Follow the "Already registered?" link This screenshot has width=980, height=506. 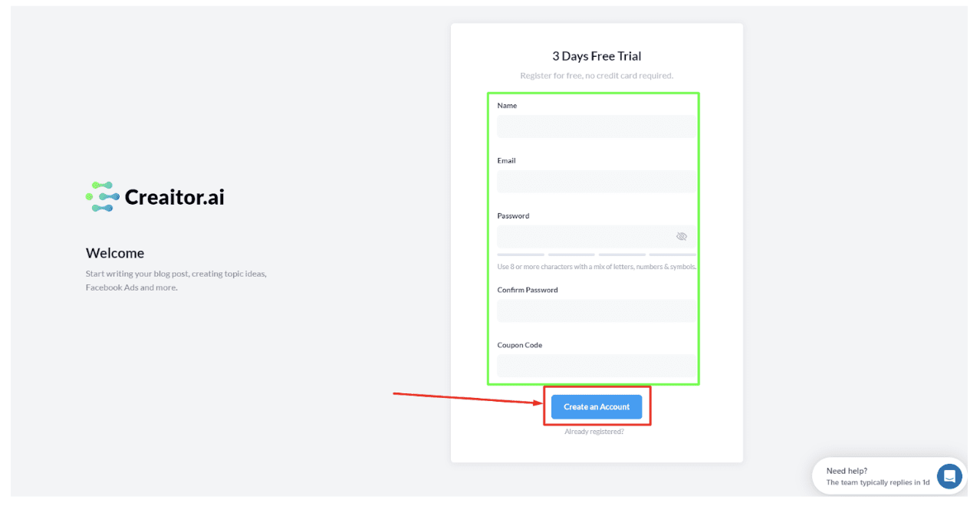click(x=594, y=432)
